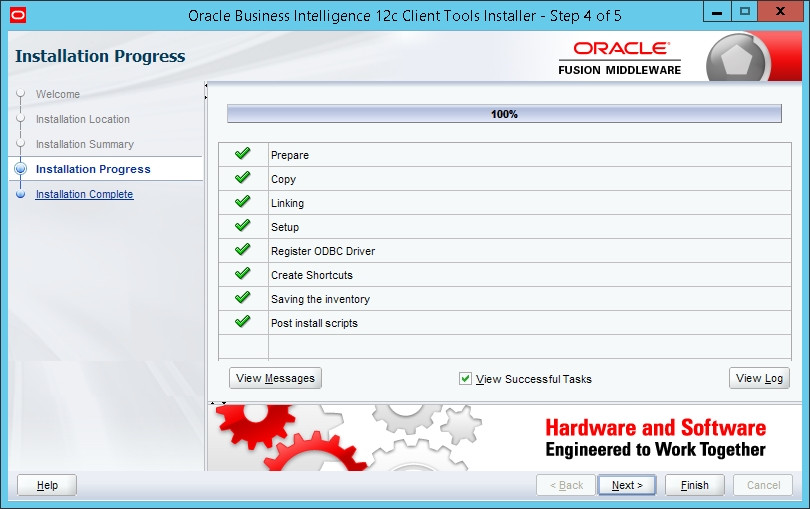Screen dimensions: 810x509
Task: Select the Installation Summary step label
Action: pos(85,144)
